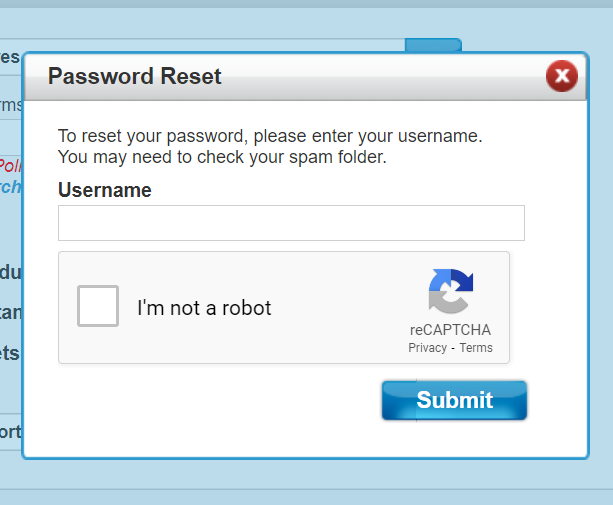Click the "To reset your password" instruction line
The height and width of the screenshot is (505, 613).
pos(270,136)
